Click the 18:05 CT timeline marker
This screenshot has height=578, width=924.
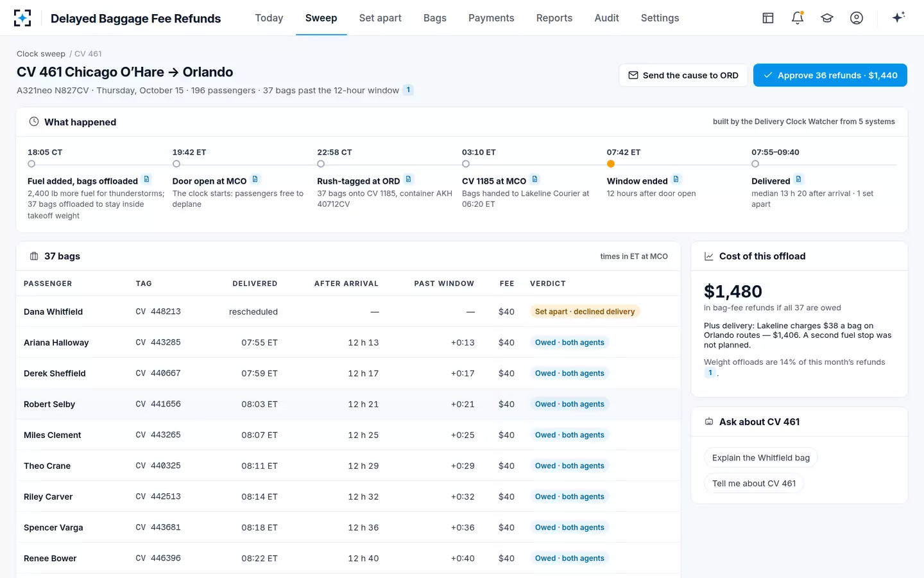[31, 164]
